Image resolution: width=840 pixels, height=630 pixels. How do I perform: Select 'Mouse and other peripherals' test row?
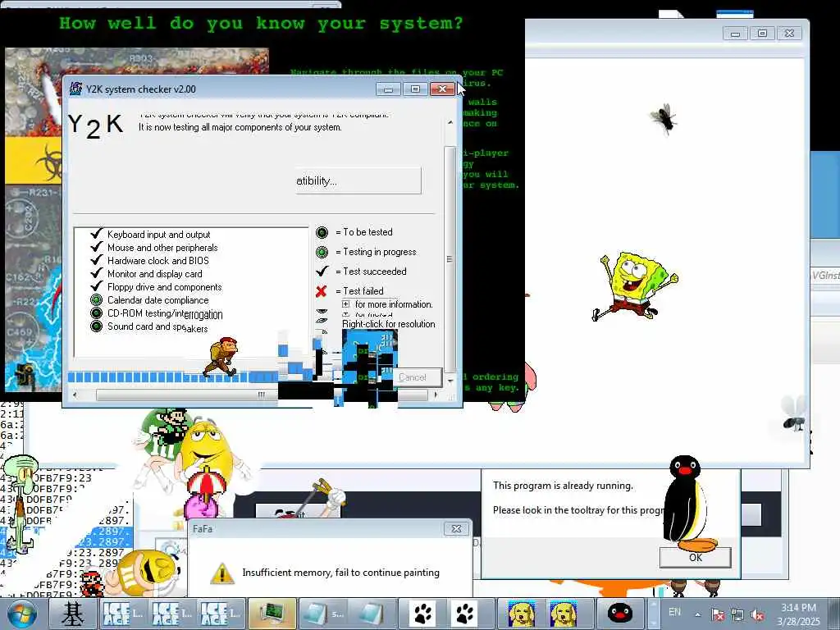click(155, 248)
